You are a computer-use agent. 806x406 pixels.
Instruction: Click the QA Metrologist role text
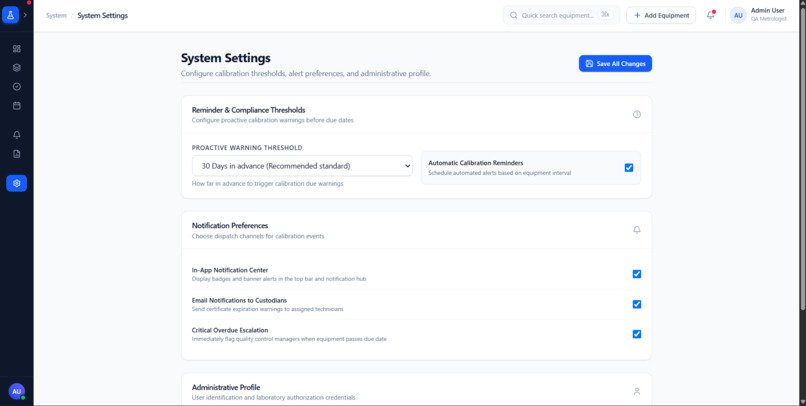click(x=768, y=19)
